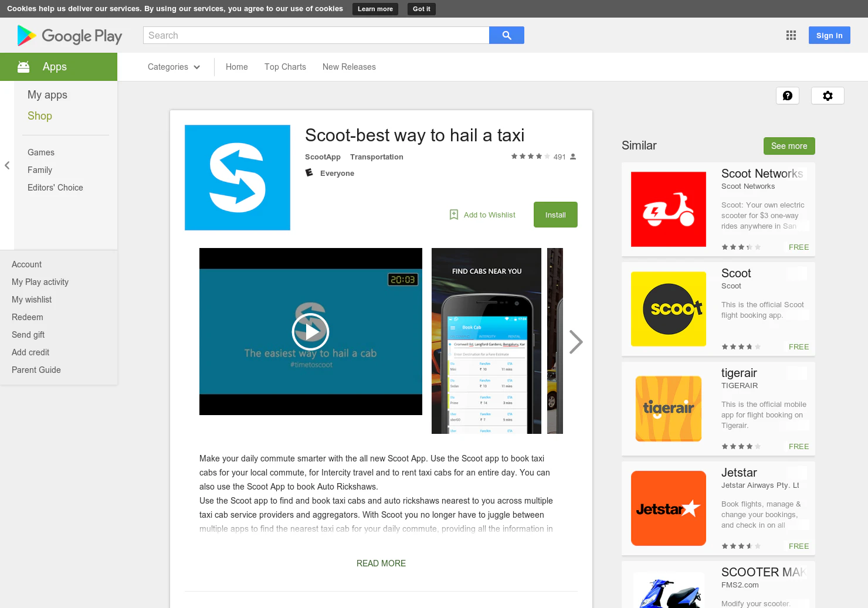Click Add credit
Viewport: 868px width, 608px height.
30,352
